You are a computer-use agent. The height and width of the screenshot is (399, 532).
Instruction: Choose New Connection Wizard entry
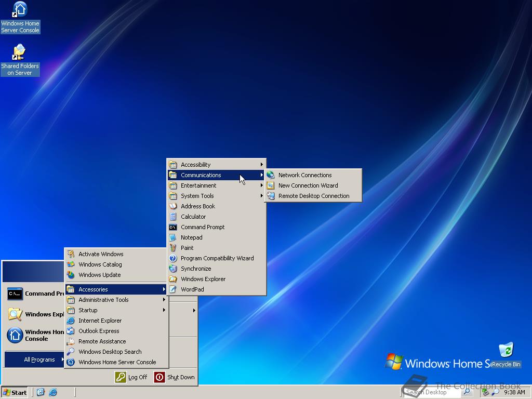point(313,185)
